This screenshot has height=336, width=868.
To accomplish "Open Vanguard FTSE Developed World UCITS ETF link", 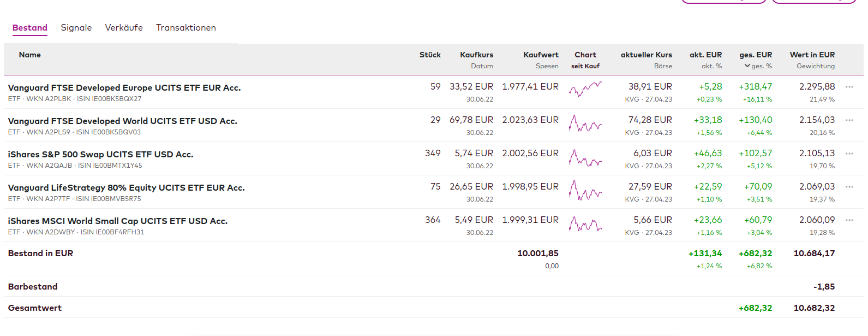I will (123, 121).
